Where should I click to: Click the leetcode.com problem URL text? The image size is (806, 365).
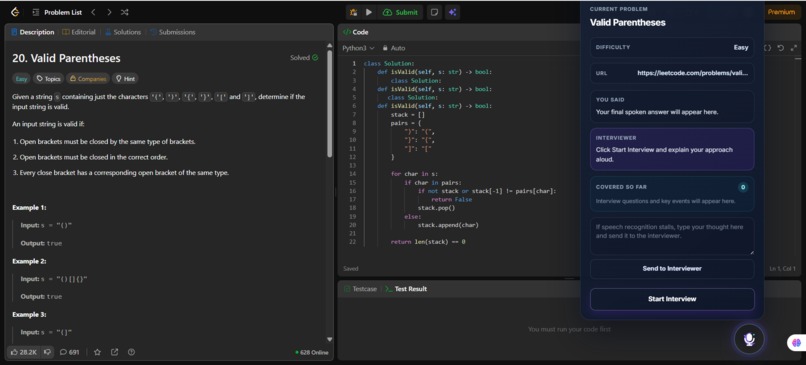pyautogui.click(x=692, y=73)
